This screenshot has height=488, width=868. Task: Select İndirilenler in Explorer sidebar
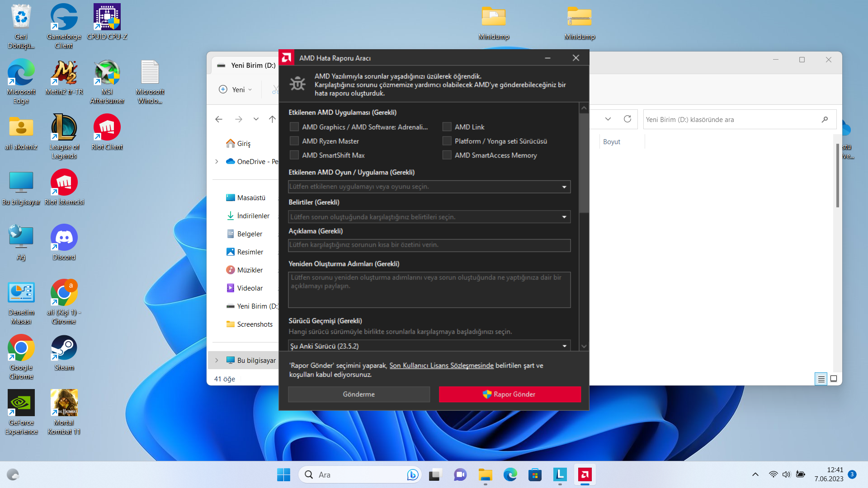click(x=253, y=216)
